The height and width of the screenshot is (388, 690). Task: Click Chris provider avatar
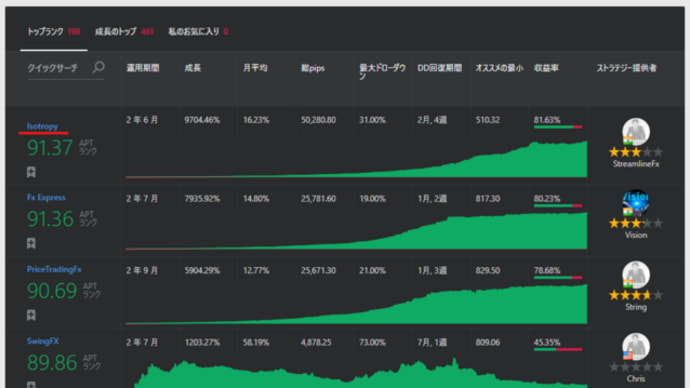coord(636,346)
